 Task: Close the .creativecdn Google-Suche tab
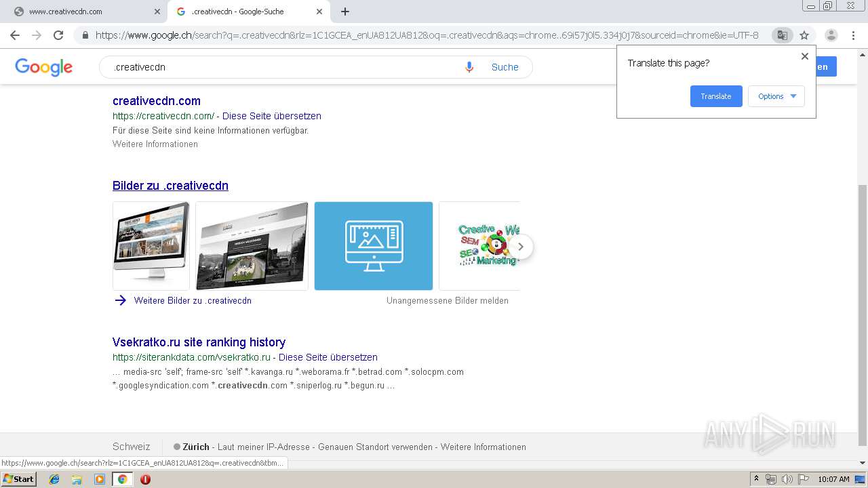point(319,12)
